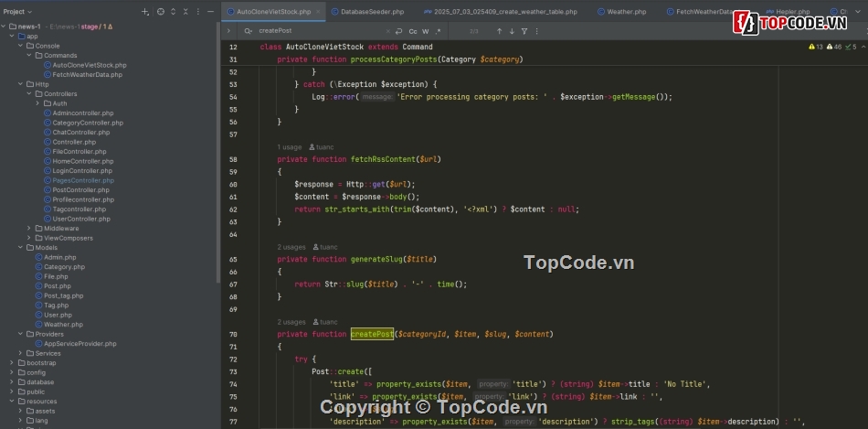Click '2 usages' hint above createPost

coord(291,322)
